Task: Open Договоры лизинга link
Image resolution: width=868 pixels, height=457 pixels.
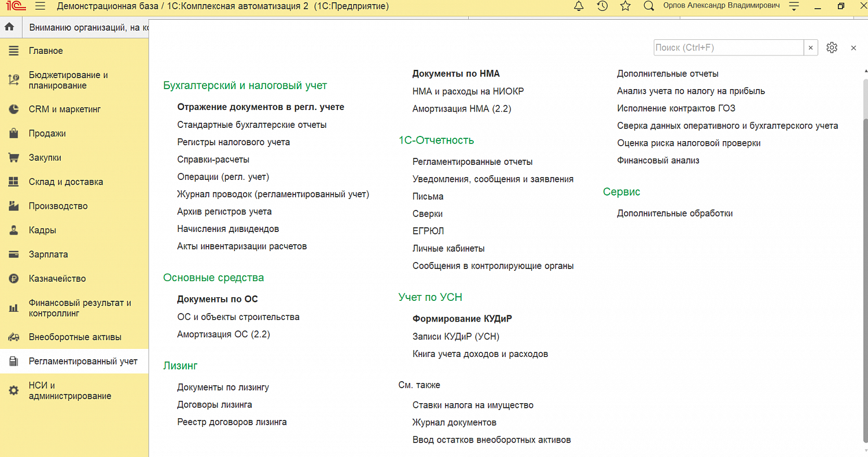Action: click(x=215, y=405)
